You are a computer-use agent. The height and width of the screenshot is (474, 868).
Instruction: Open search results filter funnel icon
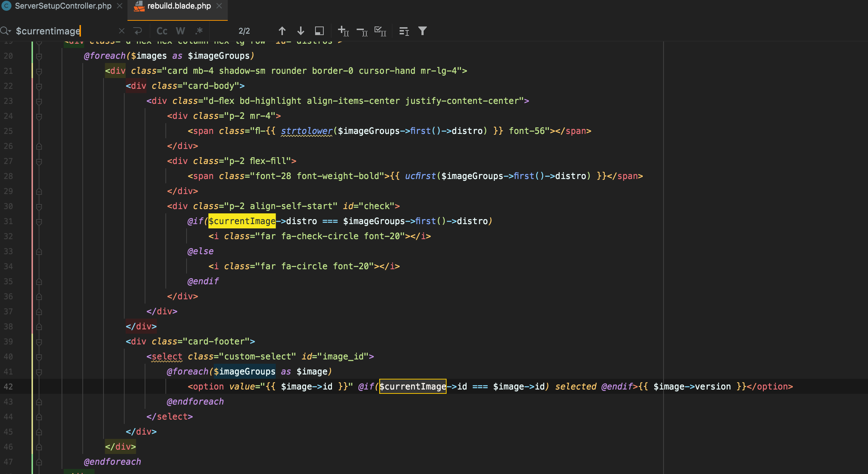click(x=423, y=31)
